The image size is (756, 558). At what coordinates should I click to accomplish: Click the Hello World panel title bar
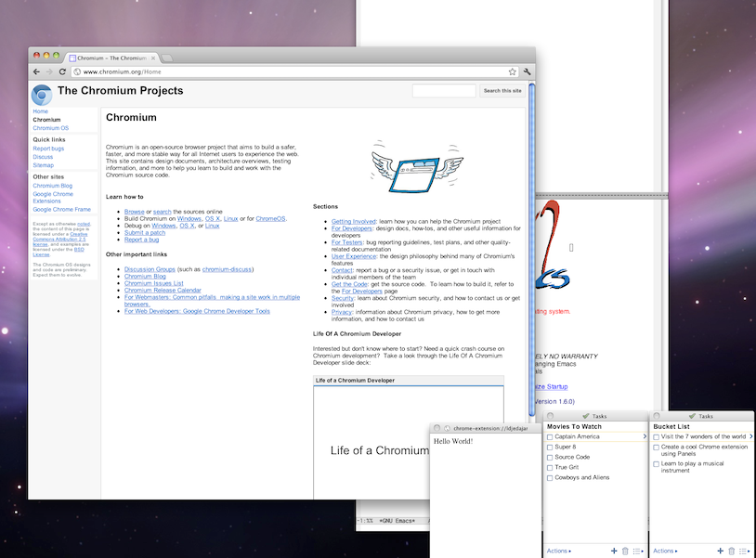[483, 428]
